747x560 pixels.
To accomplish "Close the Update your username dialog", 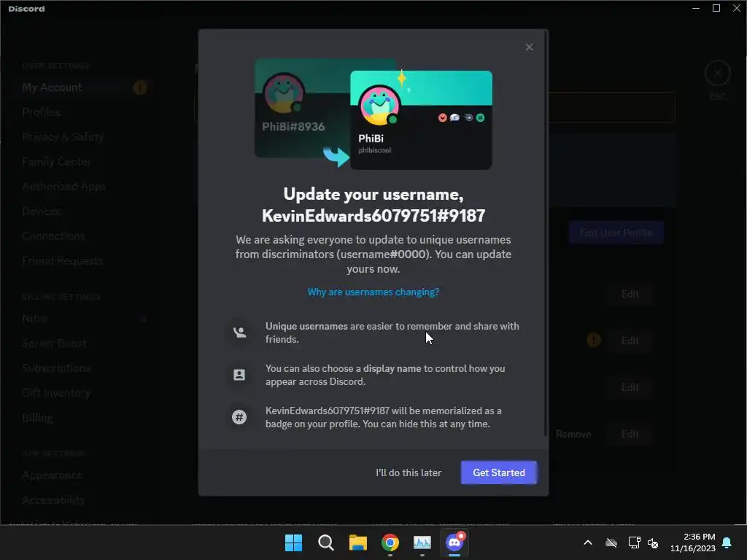I will (529, 47).
